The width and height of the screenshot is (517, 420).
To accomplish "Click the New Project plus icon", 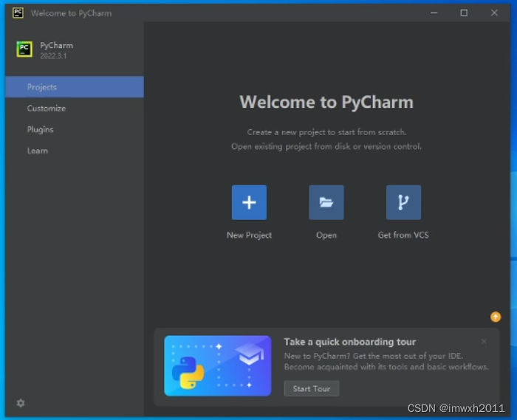I will [x=249, y=202].
